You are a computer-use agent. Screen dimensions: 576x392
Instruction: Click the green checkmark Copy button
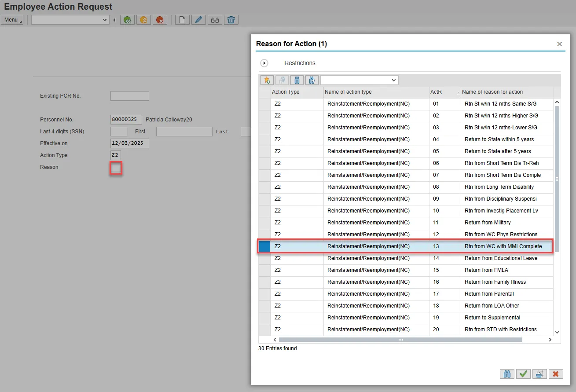pos(523,374)
